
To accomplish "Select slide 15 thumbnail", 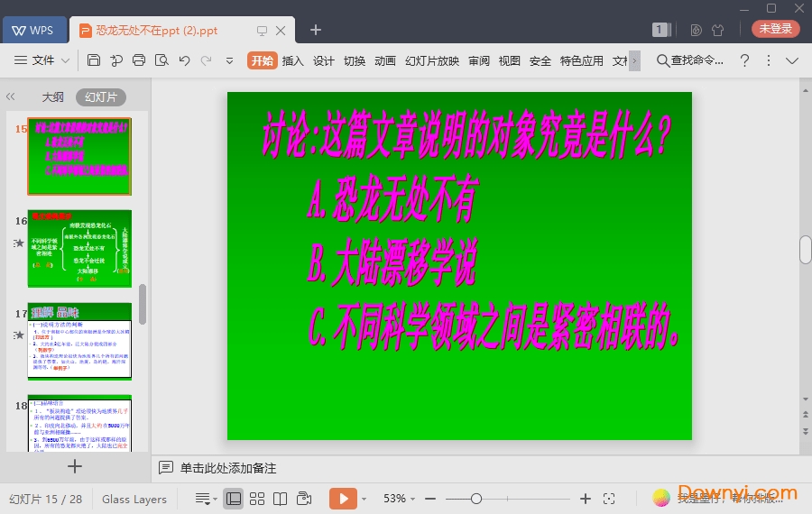I will (79, 156).
